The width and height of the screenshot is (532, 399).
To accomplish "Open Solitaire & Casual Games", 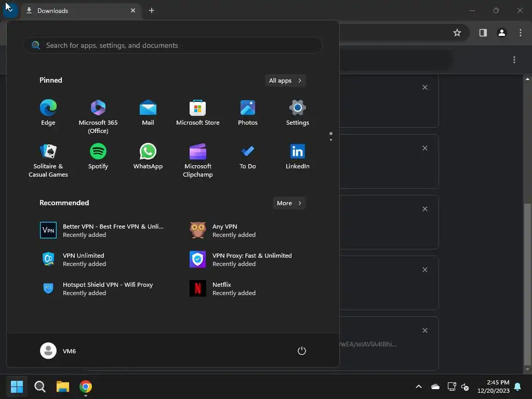I will 48,161.
